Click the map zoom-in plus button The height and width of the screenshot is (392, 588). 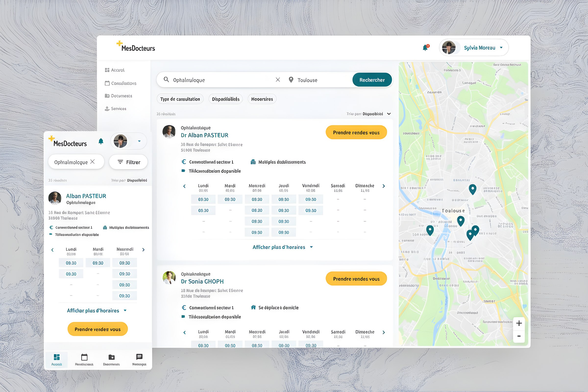[519, 323]
